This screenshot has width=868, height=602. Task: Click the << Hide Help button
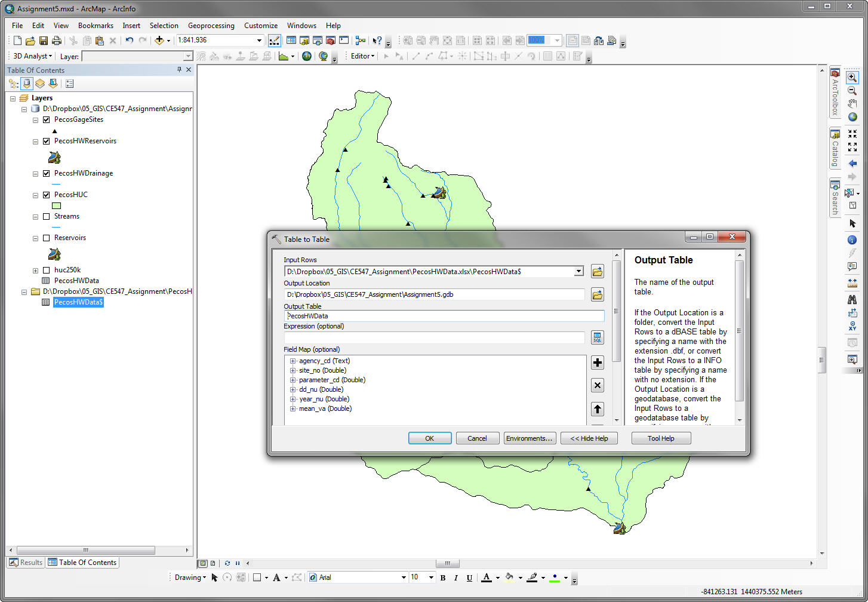[589, 438]
